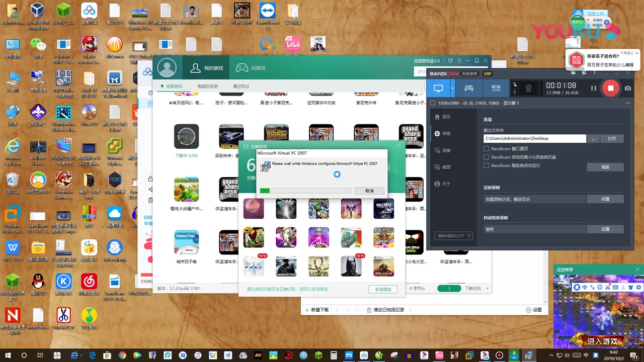Toggle Bandicam mouse cursor effect icon

515,84
